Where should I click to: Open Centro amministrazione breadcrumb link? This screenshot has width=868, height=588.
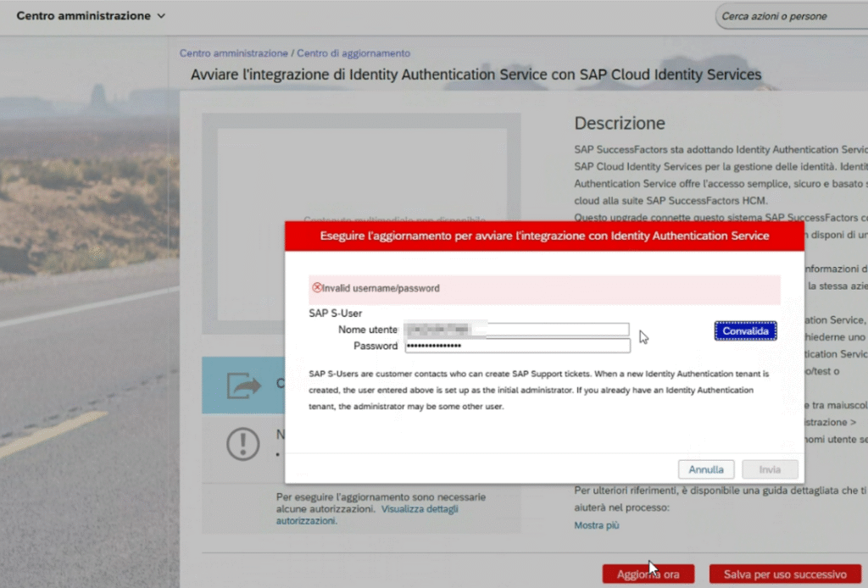tap(234, 53)
